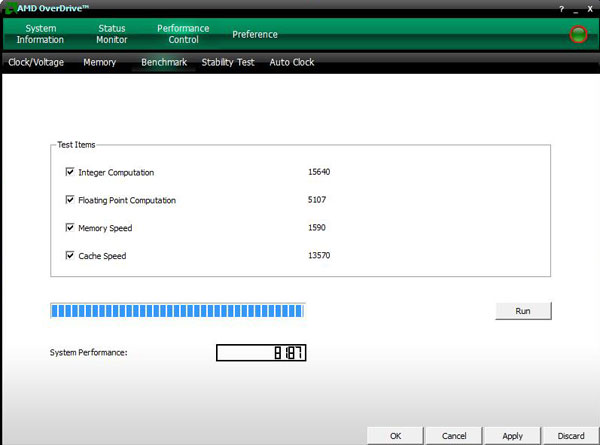Click the green status indicator light
This screenshot has height=445, width=600.
tap(578, 34)
